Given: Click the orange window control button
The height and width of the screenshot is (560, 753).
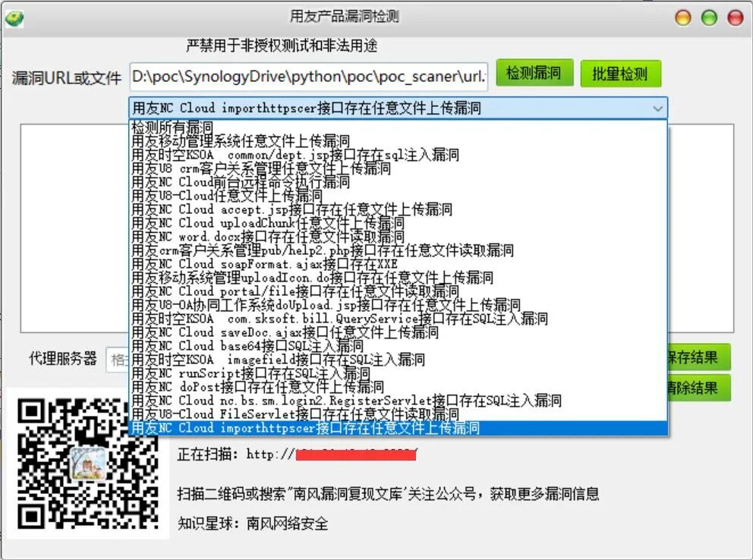Looking at the screenshot, I should coord(683,17).
